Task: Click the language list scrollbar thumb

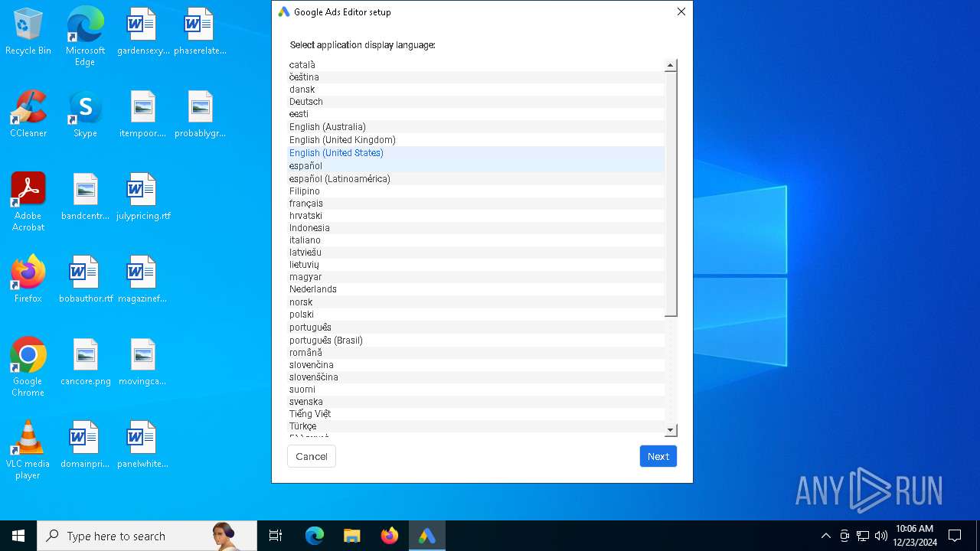Action: coord(671,194)
